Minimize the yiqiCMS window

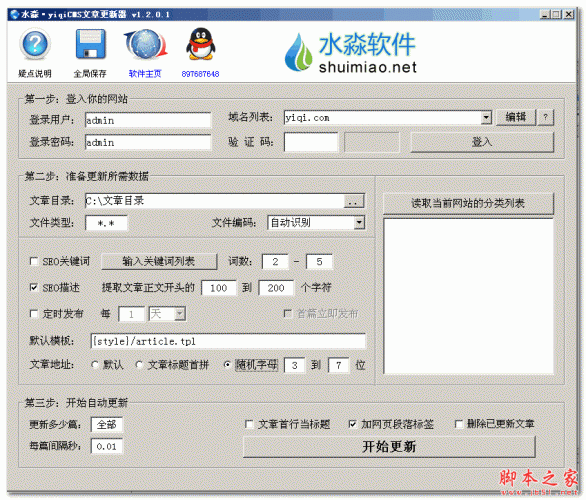(x=545, y=15)
